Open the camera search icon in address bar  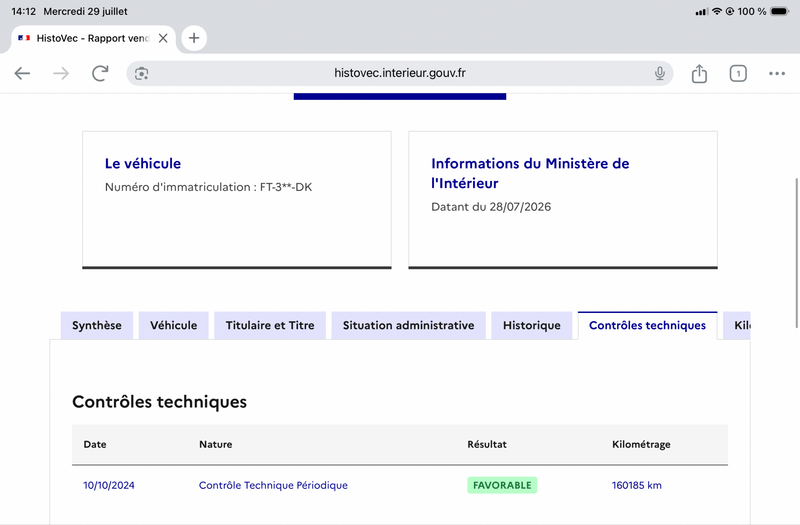(x=141, y=73)
